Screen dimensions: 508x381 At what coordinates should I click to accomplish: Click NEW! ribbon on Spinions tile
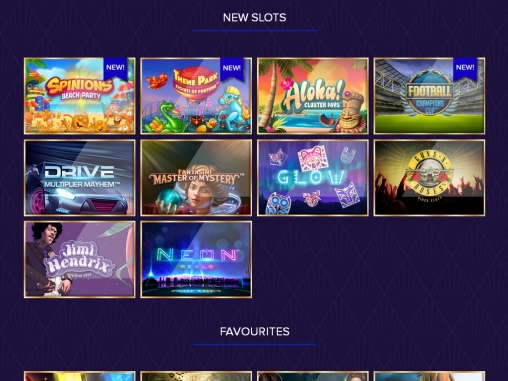pyautogui.click(x=115, y=68)
